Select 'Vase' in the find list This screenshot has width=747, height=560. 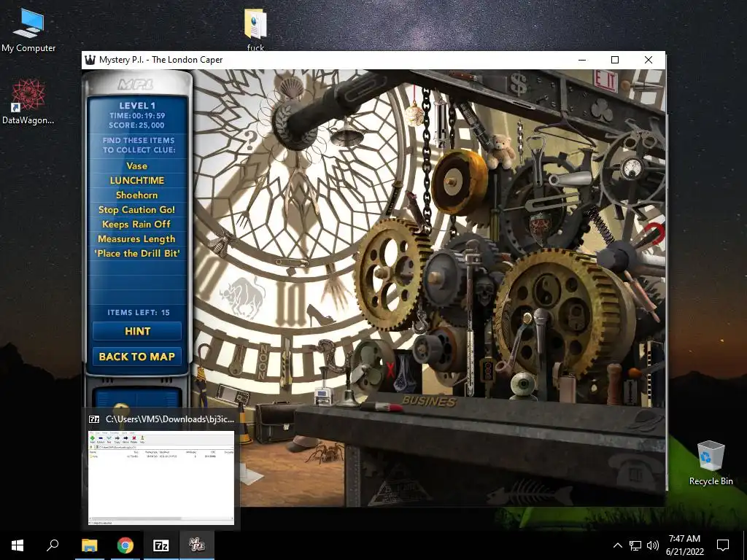[136, 166]
